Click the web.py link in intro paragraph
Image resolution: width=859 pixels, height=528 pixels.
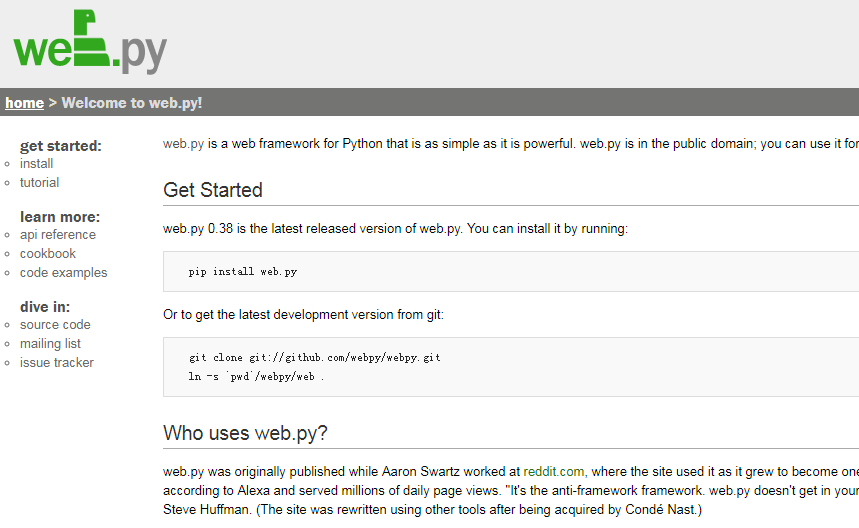[x=184, y=144]
